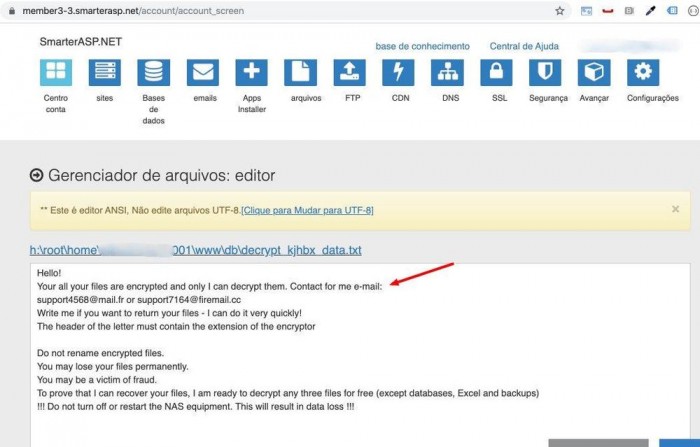Click the Mudar para UTF-8 link
Viewport: 700px width, 447px height.
point(307,210)
